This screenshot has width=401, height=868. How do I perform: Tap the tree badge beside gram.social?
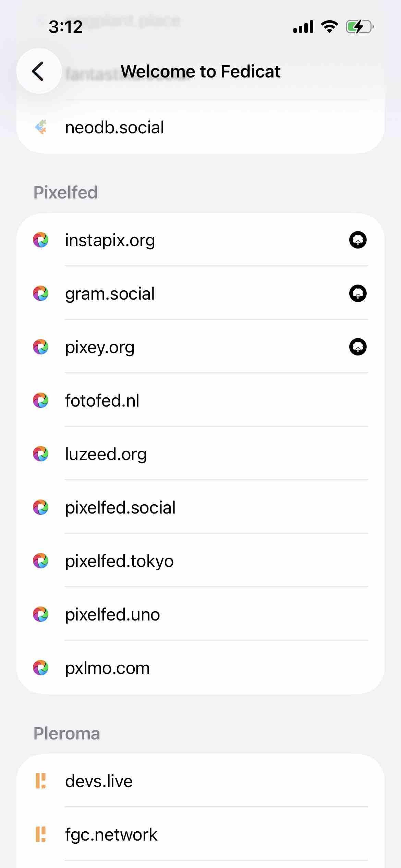[357, 293]
